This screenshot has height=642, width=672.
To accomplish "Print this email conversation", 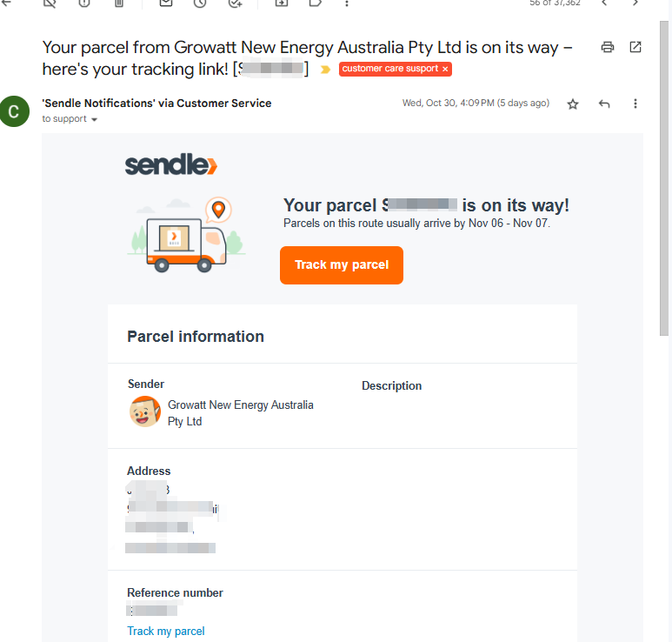I will [x=608, y=47].
